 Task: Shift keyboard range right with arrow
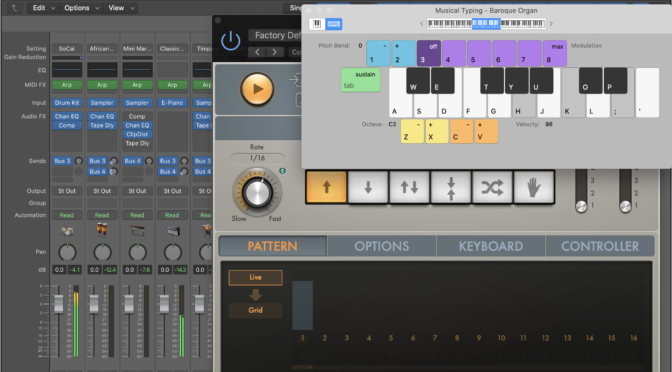551,24
